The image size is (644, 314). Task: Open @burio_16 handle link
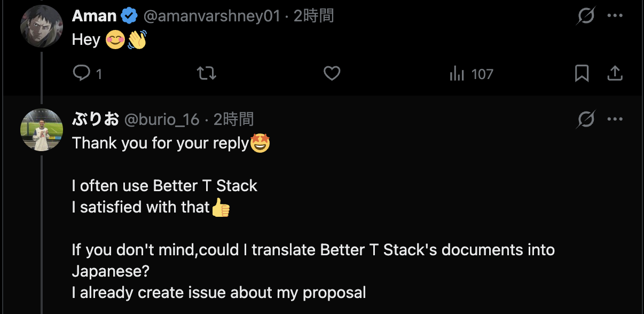tap(161, 119)
